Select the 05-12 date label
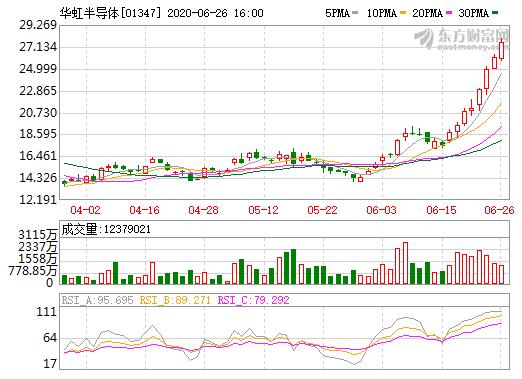 tap(263, 210)
